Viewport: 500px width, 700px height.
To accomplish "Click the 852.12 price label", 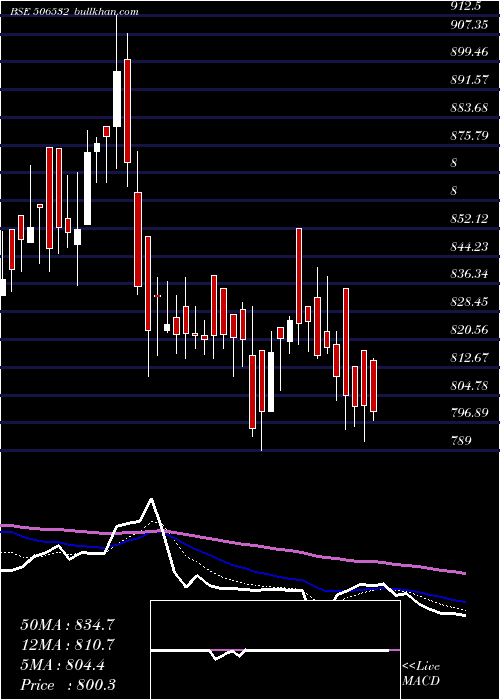I will (x=470, y=219).
